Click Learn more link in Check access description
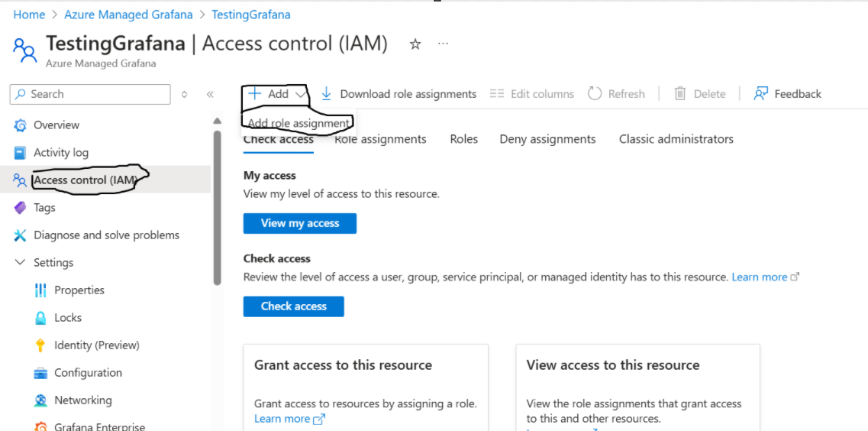This screenshot has height=431, width=868. tap(760, 277)
